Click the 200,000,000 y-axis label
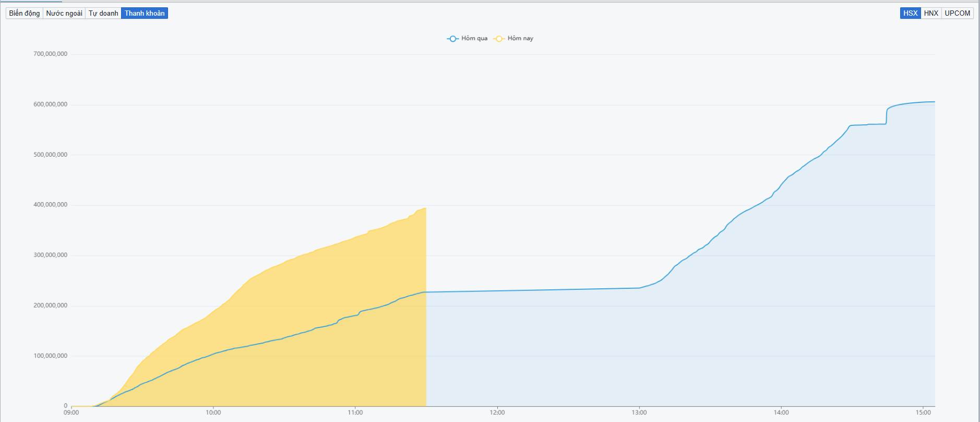Screen dimensions: 980x422 point(51,306)
